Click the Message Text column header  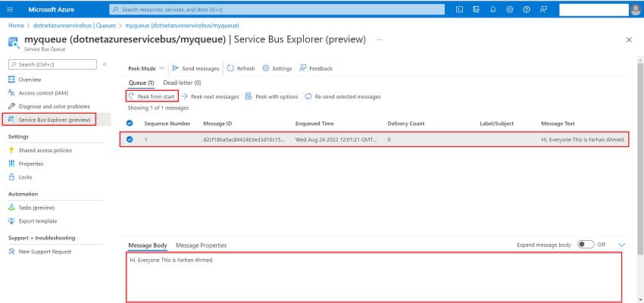click(558, 123)
